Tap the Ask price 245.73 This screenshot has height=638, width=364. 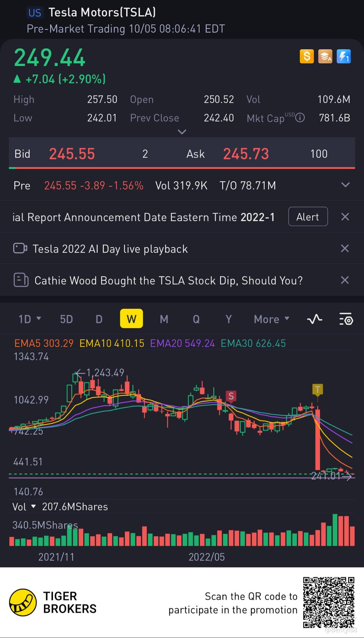246,154
